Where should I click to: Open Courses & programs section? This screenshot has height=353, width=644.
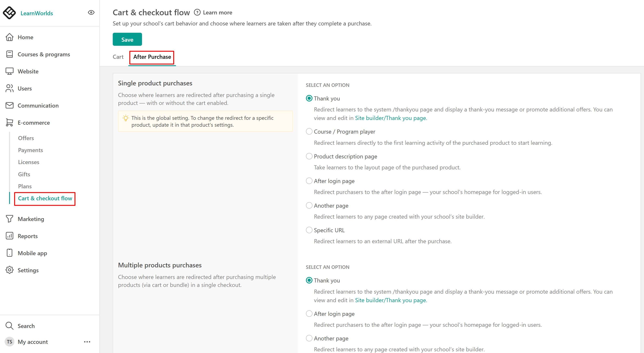[x=43, y=54]
